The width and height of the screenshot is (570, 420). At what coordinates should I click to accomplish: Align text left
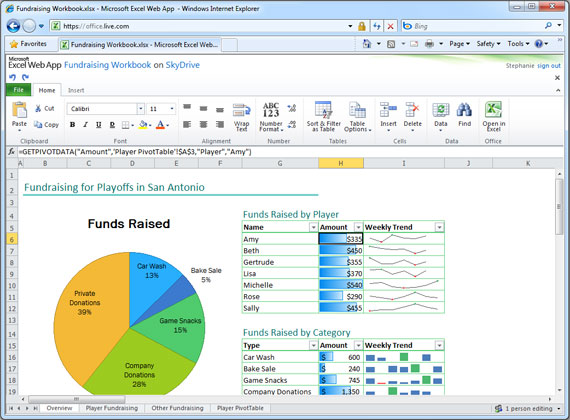click(187, 125)
